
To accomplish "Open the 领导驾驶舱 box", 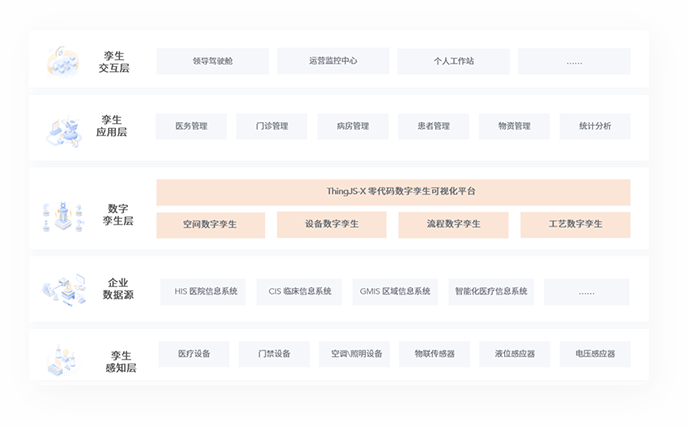I will tap(213, 61).
